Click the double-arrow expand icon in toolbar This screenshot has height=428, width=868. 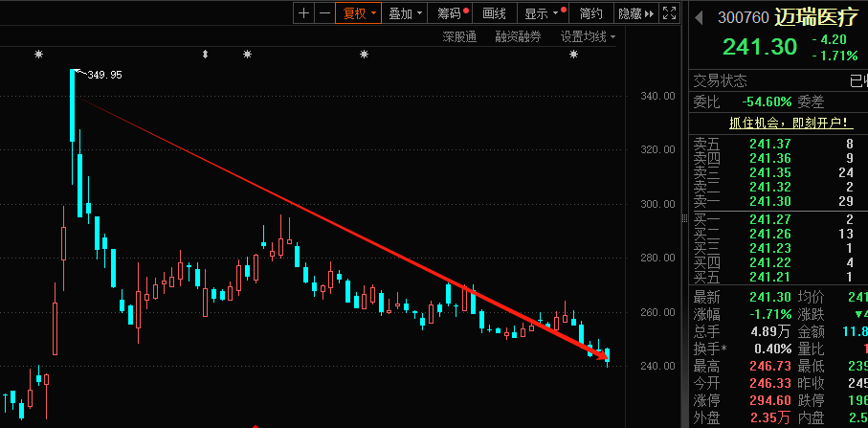[x=650, y=13]
